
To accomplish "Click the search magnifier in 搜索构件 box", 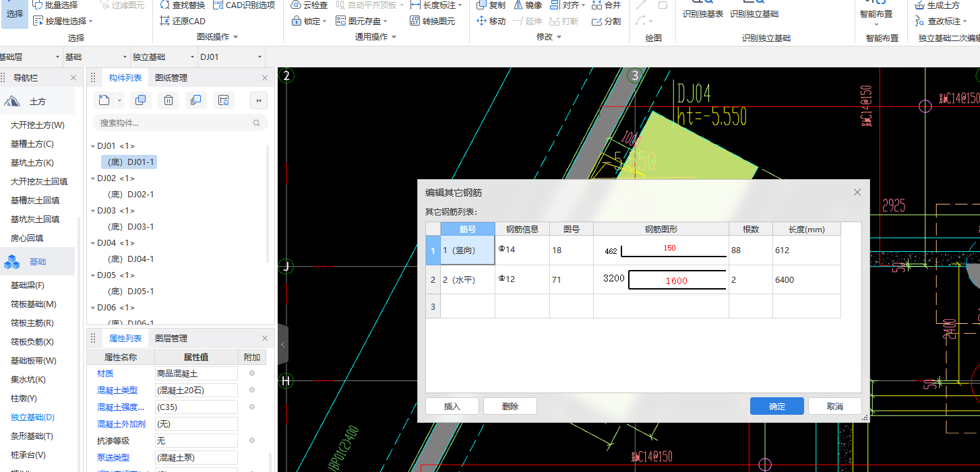I will pyautogui.click(x=257, y=123).
